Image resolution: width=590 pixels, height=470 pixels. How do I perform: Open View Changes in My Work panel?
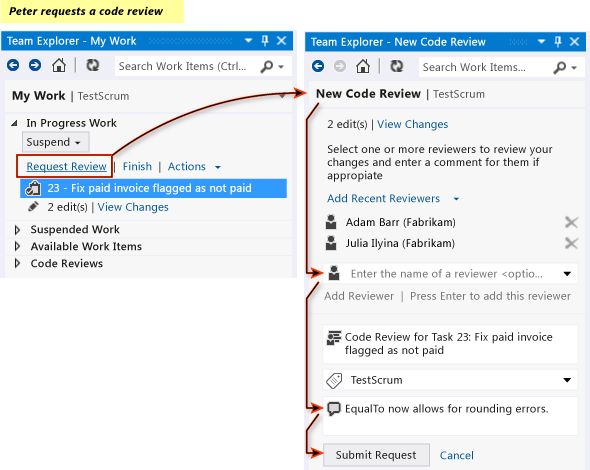133,207
